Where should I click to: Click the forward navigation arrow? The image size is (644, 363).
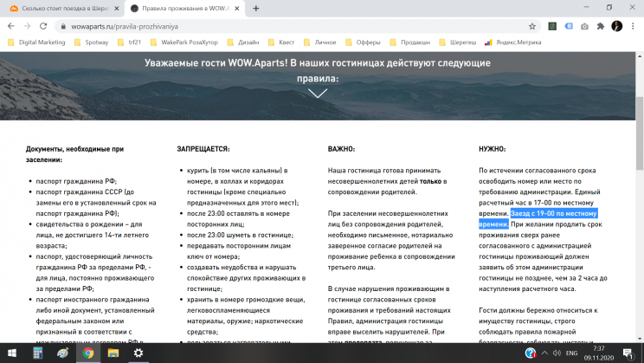[27, 26]
